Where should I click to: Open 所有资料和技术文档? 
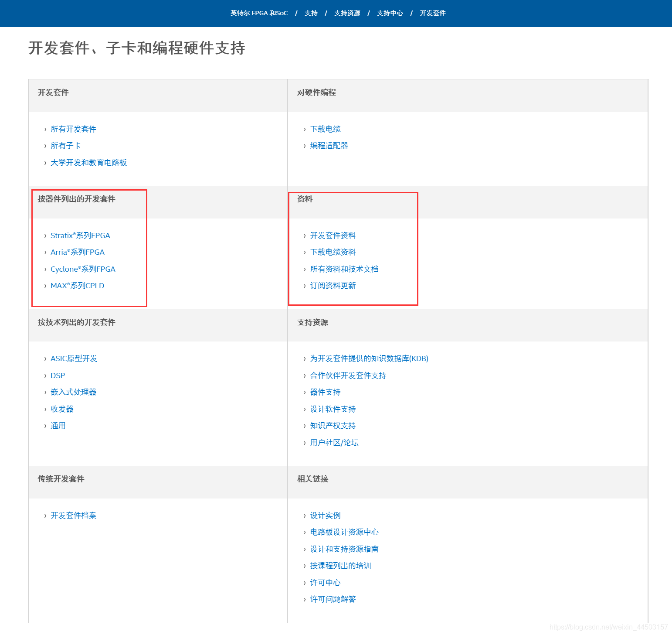click(344, 269)
